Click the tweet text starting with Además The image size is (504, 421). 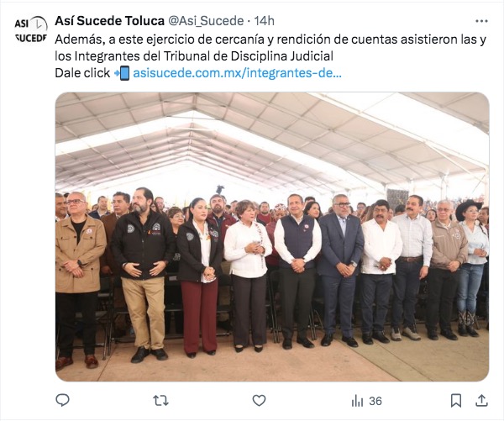(x=270, y=39)
